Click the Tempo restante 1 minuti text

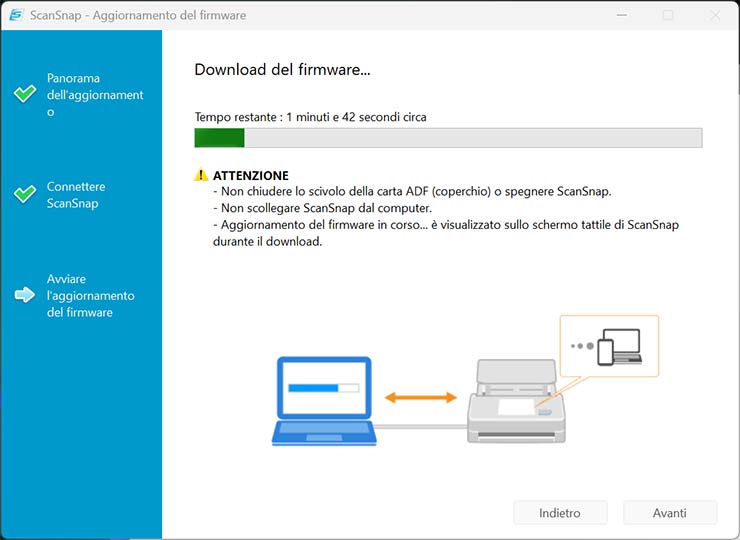click(x=311, y=117)
